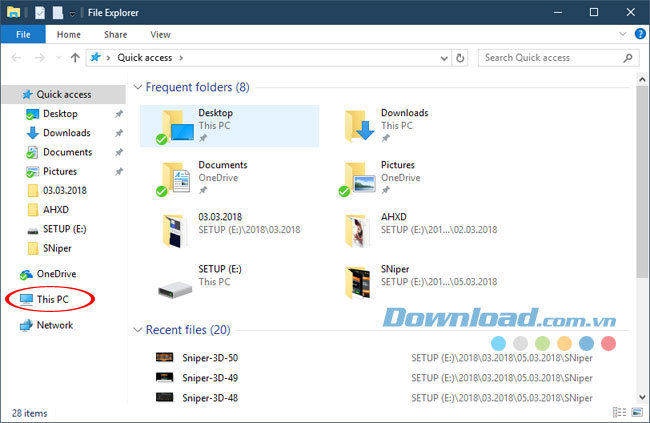Switch to the View ribbon tab

pos(160,34)
